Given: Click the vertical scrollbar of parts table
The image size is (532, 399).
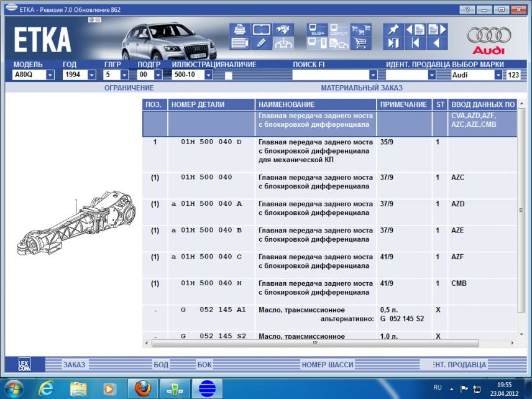Looking at the screenshot, I should point(521,210).
